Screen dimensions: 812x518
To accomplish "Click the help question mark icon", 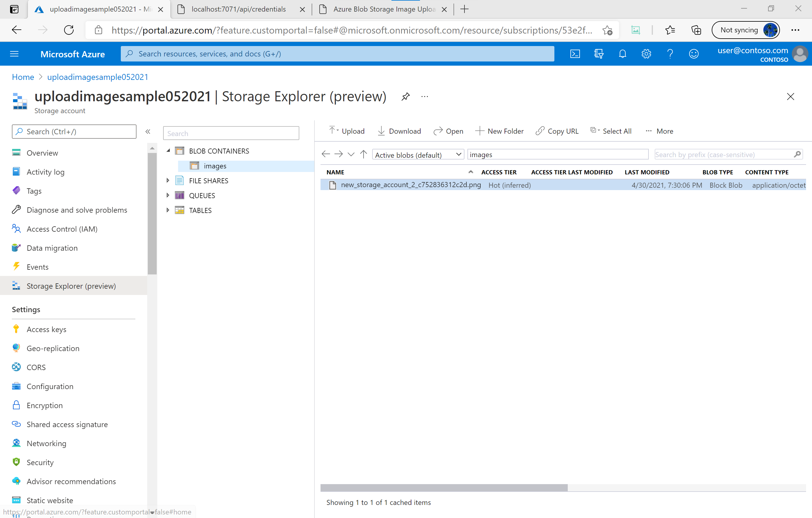I will coord(670,54).
